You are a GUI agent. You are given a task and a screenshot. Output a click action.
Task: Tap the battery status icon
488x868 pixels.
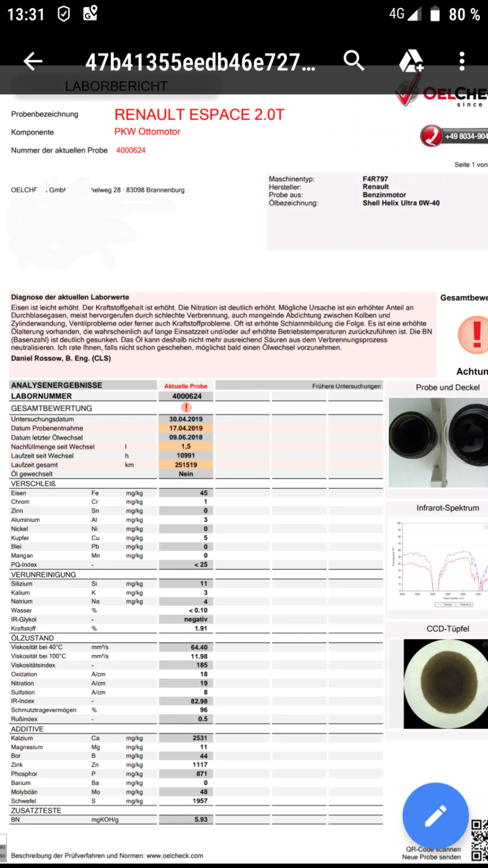pos(435,14)
